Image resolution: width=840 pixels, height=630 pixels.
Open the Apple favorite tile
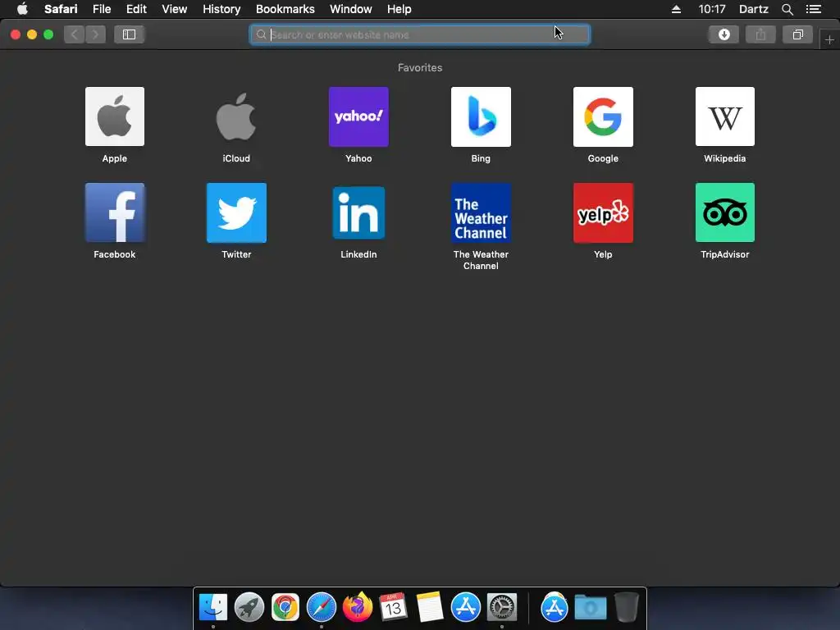(x=115, y=116)
